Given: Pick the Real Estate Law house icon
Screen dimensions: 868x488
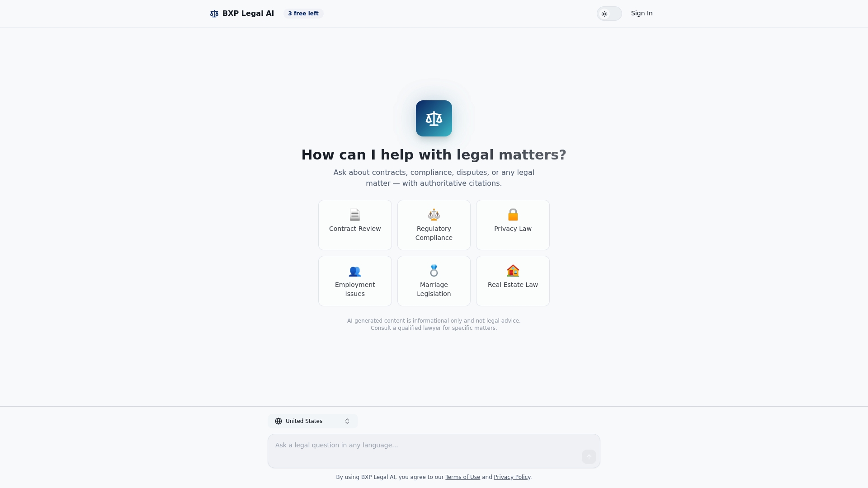Looking at the screenshot, I should pyautogui.click(x=513, y=271).
